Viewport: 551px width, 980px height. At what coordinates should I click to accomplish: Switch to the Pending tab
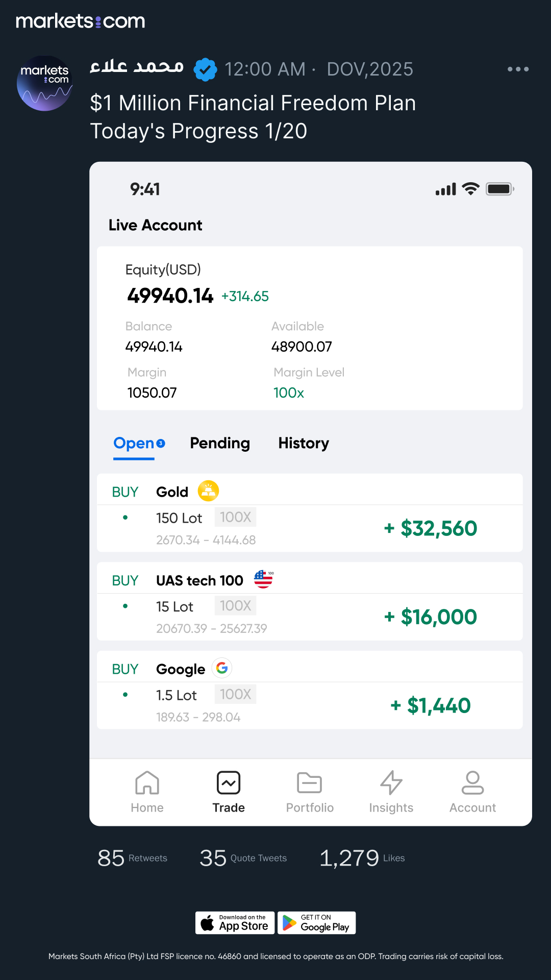click(x=220, y=443)
